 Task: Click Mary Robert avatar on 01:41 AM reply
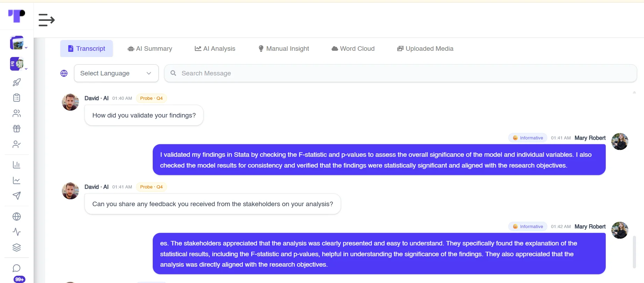620,141
